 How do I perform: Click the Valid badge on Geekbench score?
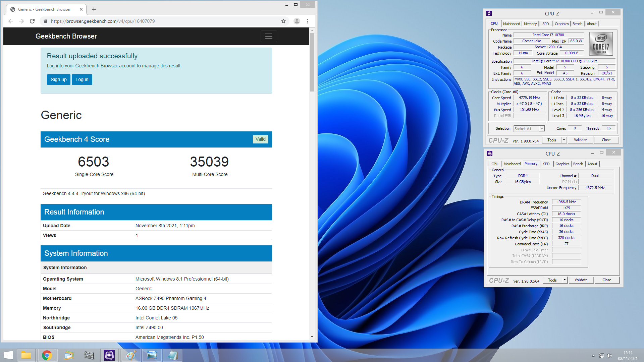coord(261,139)
